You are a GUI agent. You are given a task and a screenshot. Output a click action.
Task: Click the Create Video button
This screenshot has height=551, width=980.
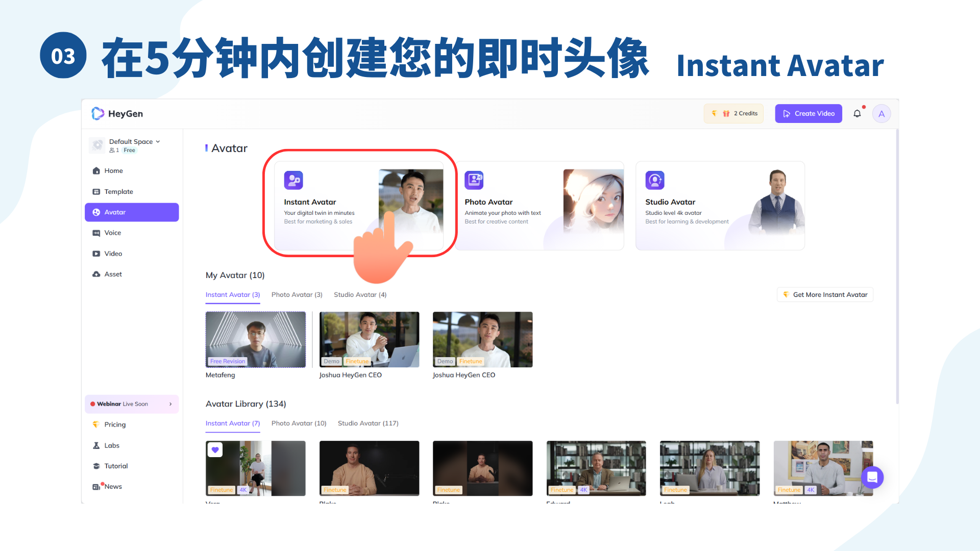click(x=808, y=114)
